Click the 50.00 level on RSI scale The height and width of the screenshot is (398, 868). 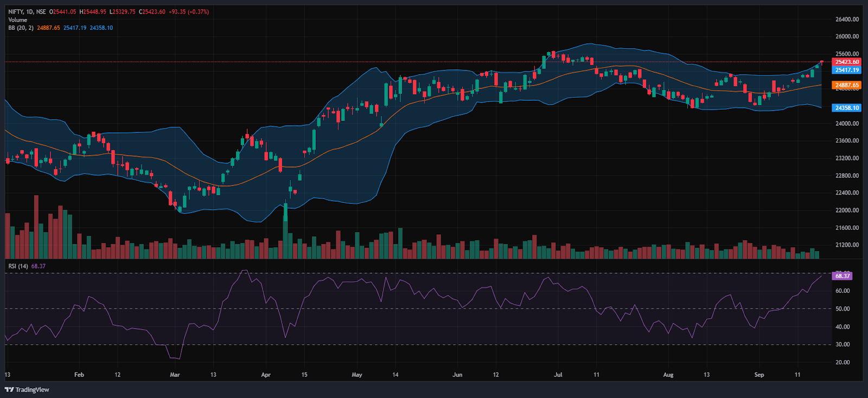(843, 309)
